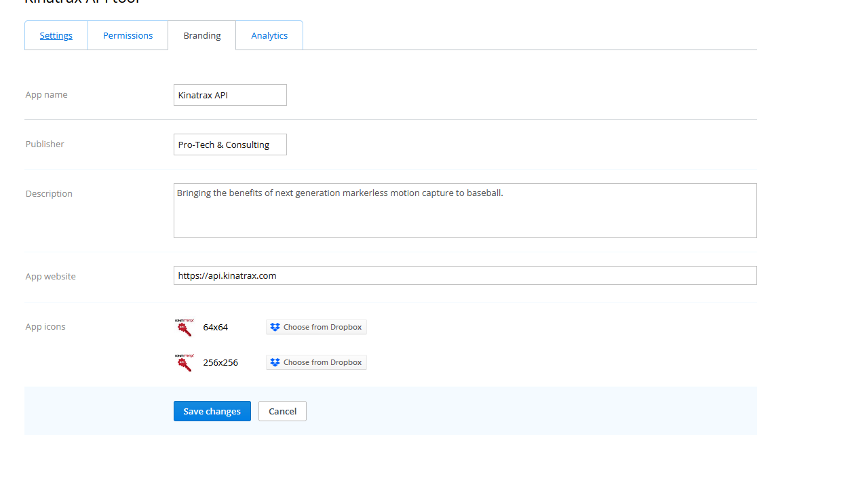850x504 pixels.
Task: Click the "App website" field label
Action: (51, 277)
